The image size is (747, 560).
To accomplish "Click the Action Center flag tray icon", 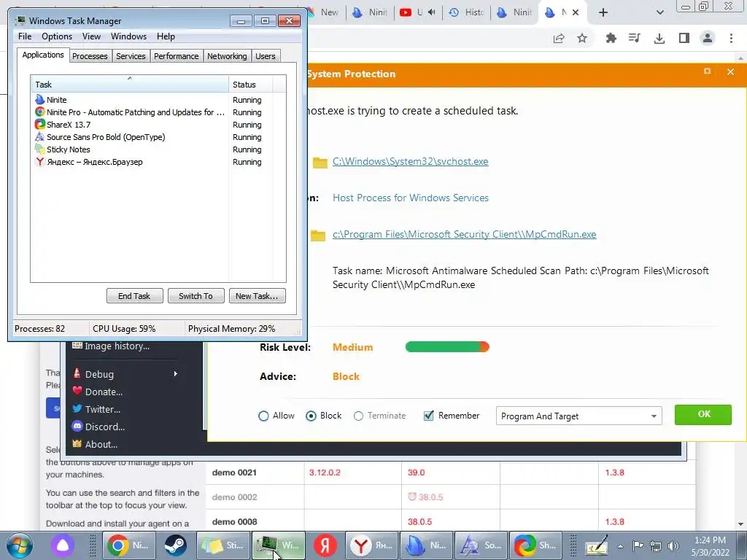I will click(x=638, y=546).
